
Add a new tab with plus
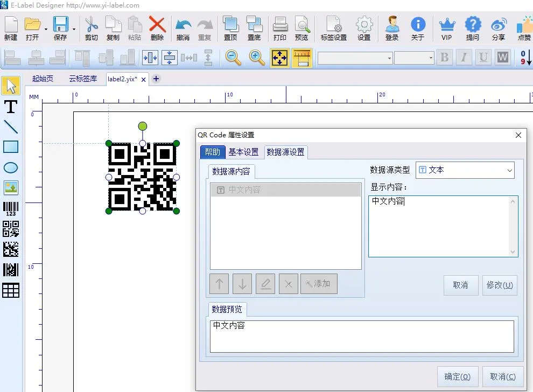tap(156, 79)
